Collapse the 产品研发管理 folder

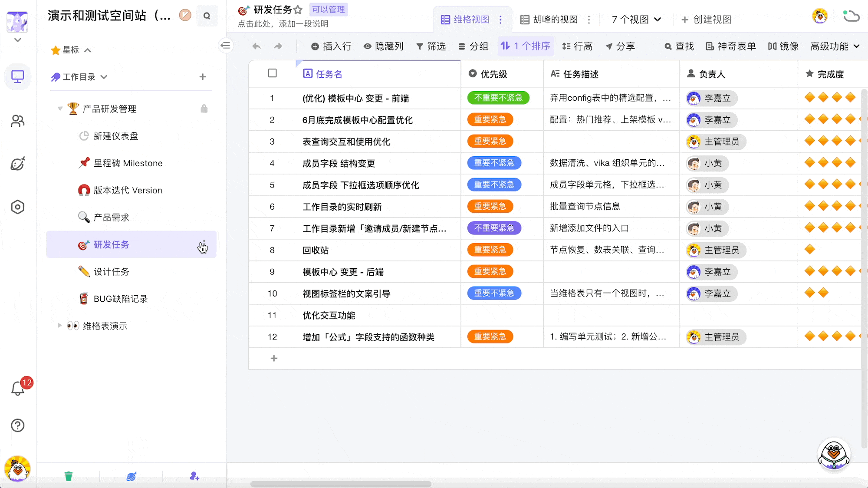point(60,109)
